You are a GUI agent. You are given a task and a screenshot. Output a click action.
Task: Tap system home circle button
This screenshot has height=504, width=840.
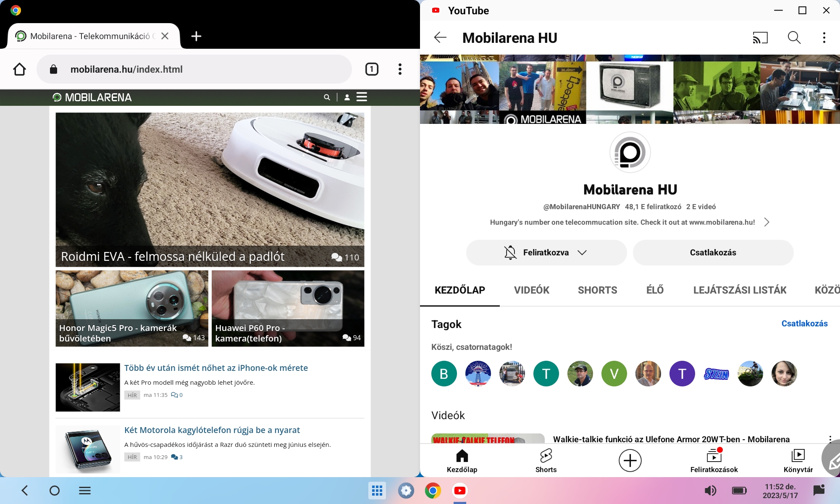click(x=55, y=491)
